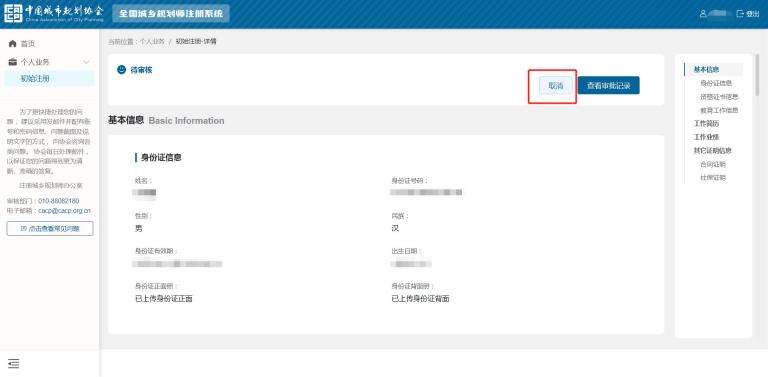Image resolution: width=768 pixels, height=377 pixels.
Task: Click 个人业务 in the breadcrumb
Action: click(x=152, y=42)
